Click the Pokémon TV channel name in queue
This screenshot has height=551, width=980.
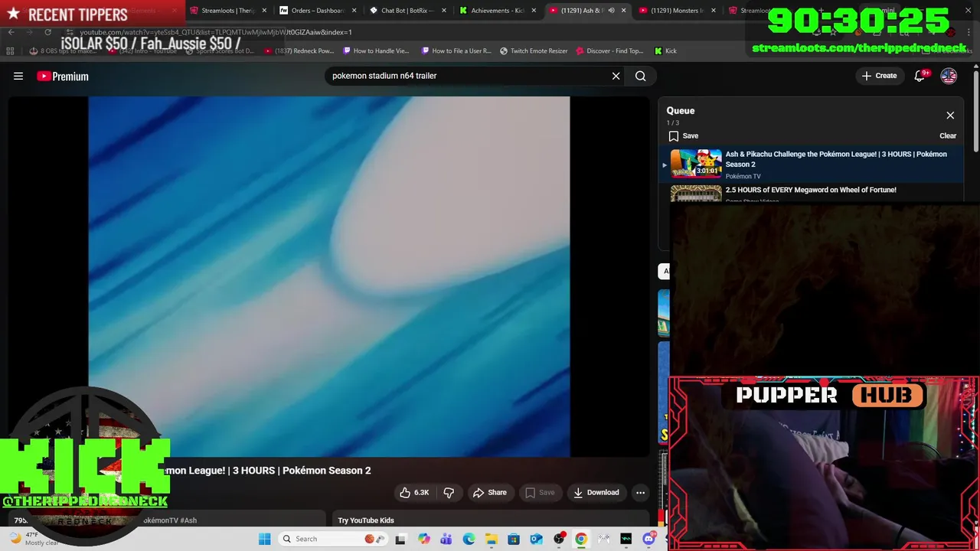743,177
